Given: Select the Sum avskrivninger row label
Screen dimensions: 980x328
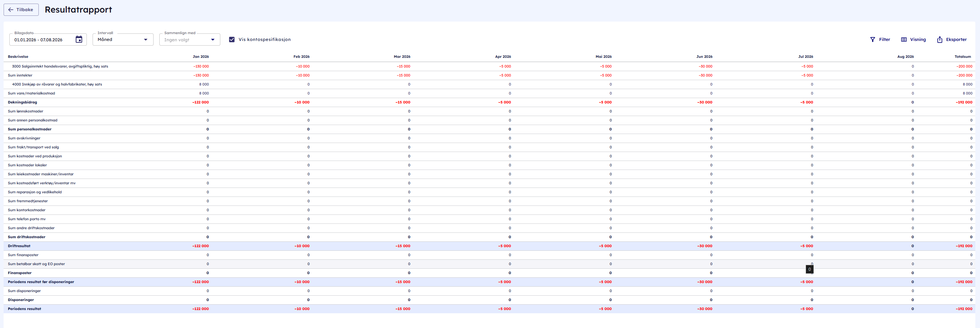Looking at the screenshot, I should point(24,138).
